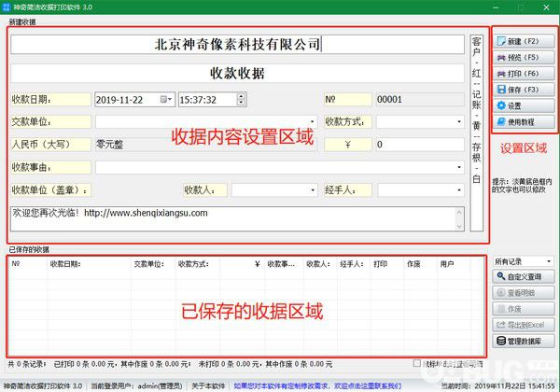The width and height of the screenshot is (560, 392).
Task: Save the receipt with 保存 (F3)
Action: (524, 90)
